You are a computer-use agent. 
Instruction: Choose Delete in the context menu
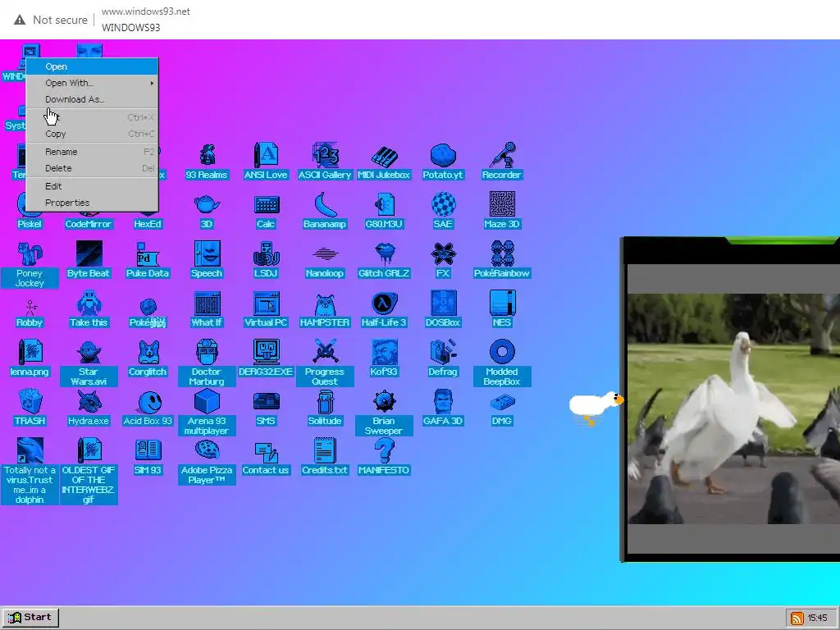92,167
